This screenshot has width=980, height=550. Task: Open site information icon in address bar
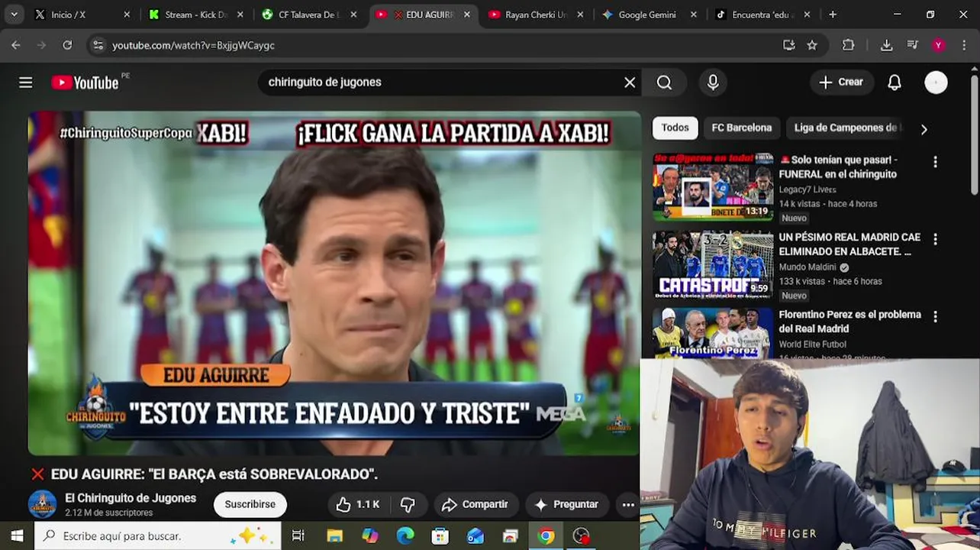[x=98, y=45]
